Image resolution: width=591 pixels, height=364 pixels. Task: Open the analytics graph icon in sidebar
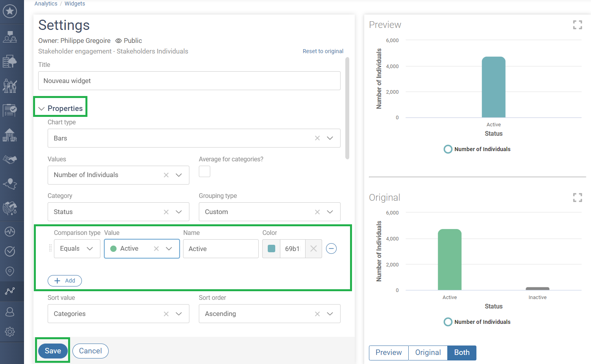tap(10, 291)
